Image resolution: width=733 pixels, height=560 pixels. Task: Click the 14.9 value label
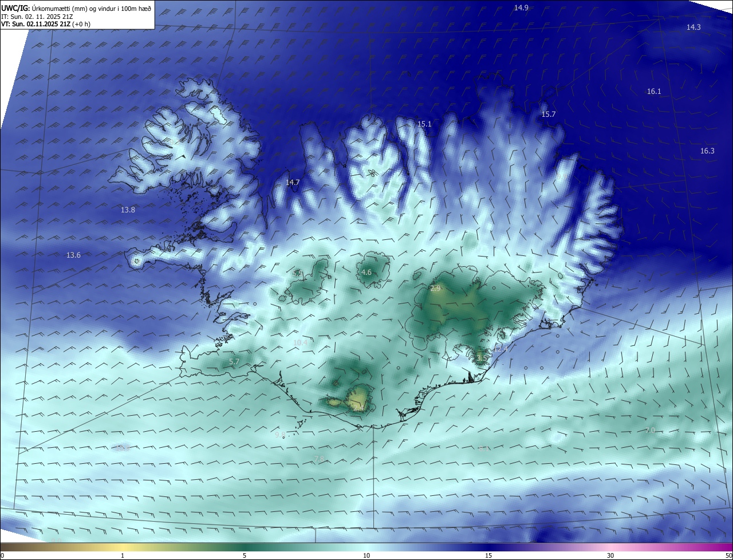[521, 7]
